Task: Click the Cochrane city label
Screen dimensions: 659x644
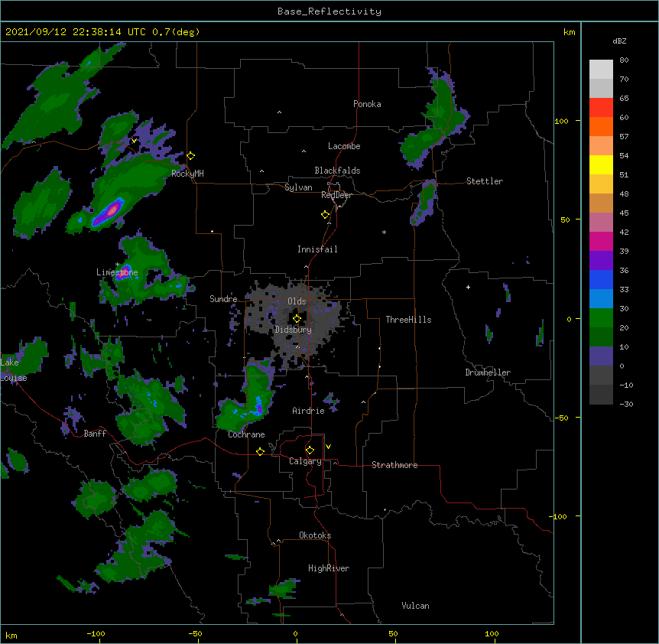Action: (246, 434)
